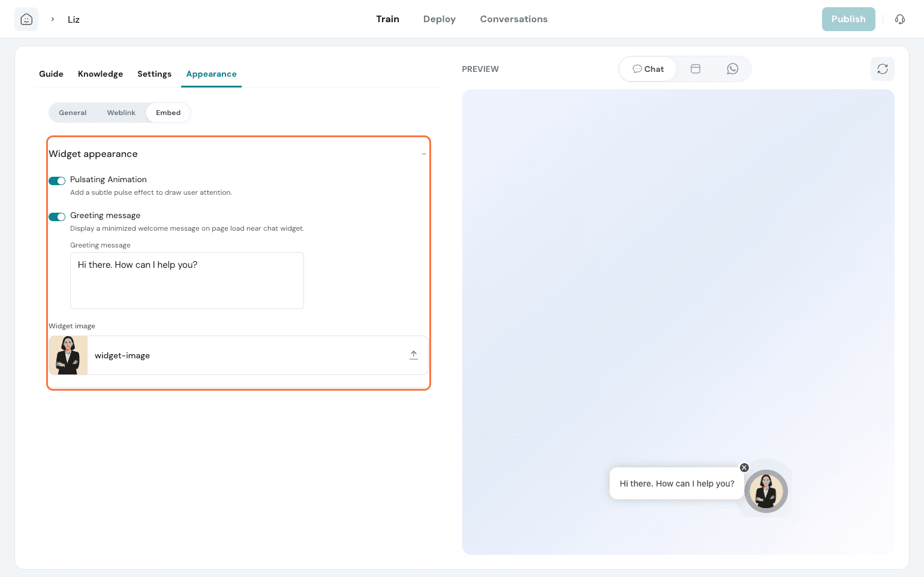
Task: Turn off the Greeting message toggle
Action: pos(57,217)
